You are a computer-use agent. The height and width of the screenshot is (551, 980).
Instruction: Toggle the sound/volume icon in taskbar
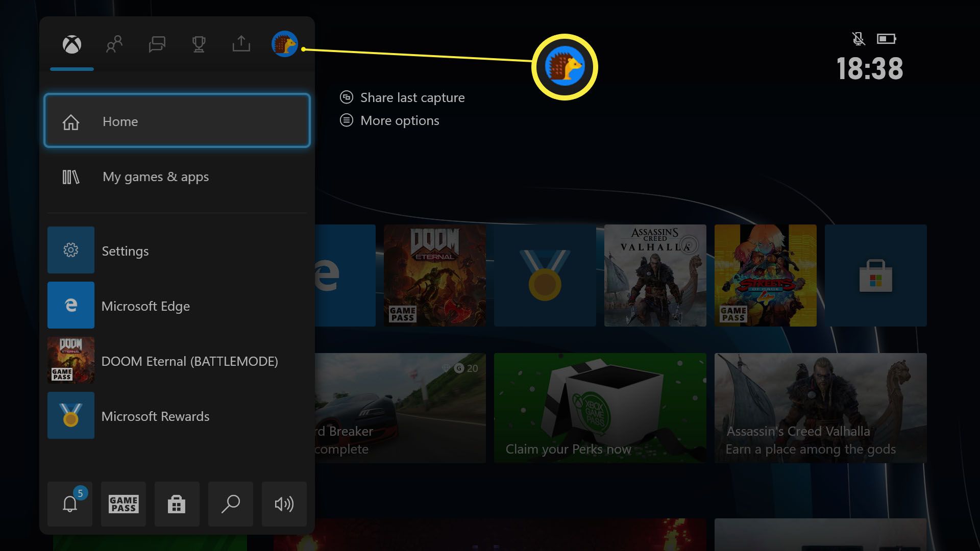(283, 503)
